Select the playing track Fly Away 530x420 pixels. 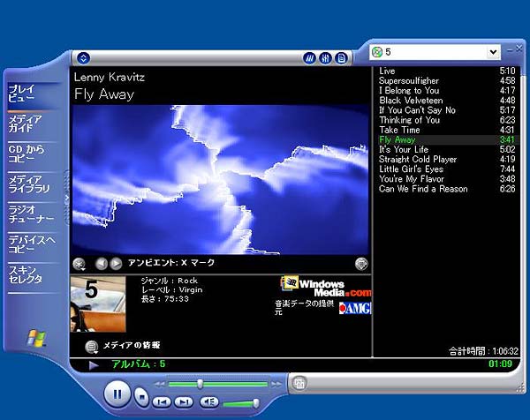coord(447,139)
